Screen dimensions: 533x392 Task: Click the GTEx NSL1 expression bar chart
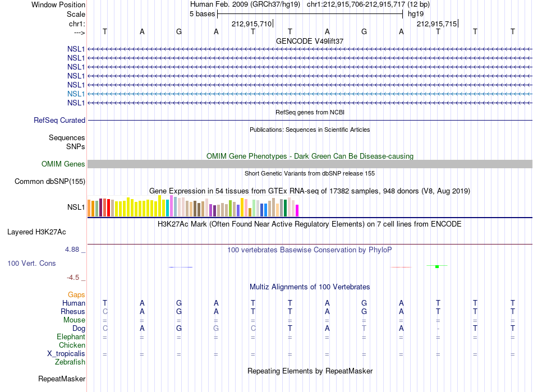coord(193,206)
